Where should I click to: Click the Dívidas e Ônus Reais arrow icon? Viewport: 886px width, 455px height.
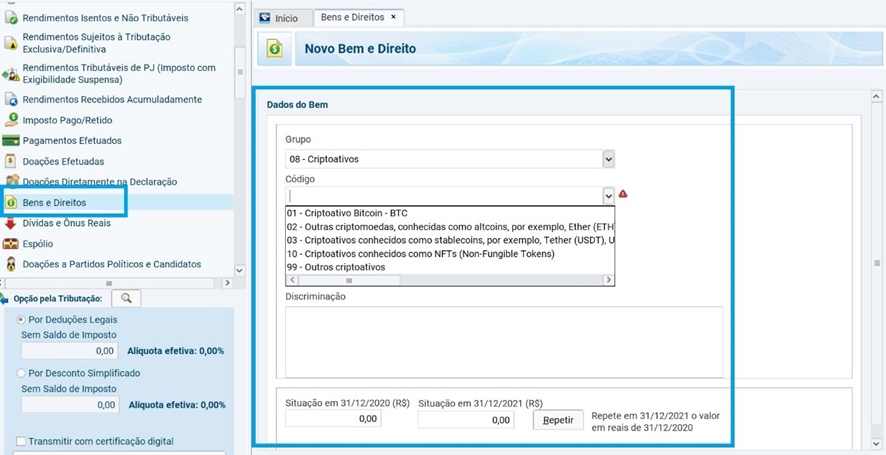tap(11, 223)
